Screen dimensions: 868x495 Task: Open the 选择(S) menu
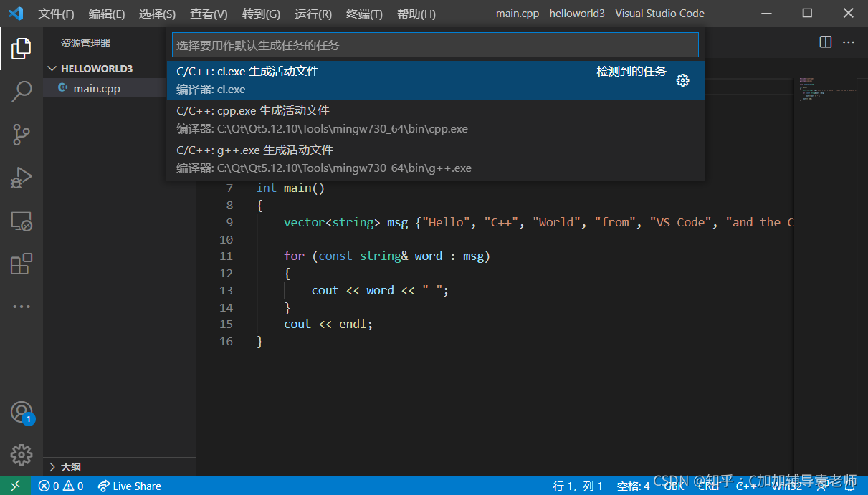click(x=157, y=14)
